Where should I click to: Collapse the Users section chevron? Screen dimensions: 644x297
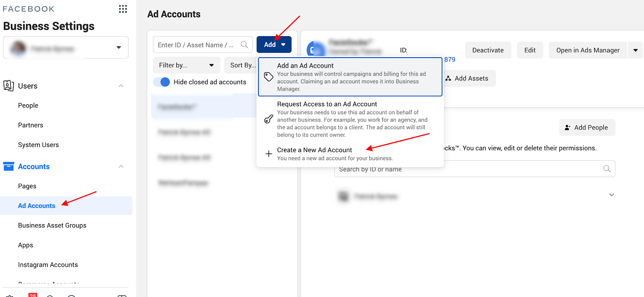121,86
